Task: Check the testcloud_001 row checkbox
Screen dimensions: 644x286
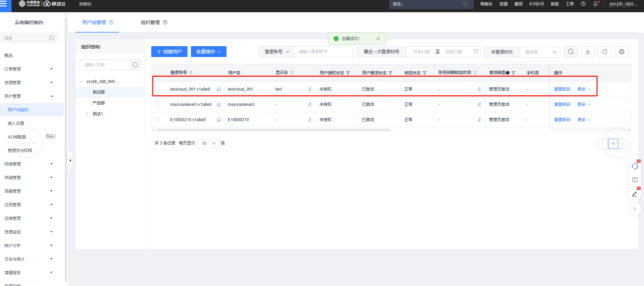Action: 157,89
